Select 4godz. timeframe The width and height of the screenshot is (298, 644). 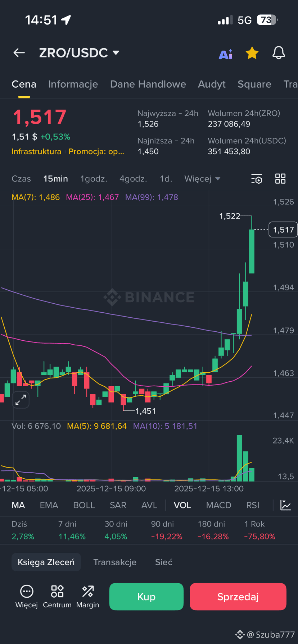pos(133,179)
